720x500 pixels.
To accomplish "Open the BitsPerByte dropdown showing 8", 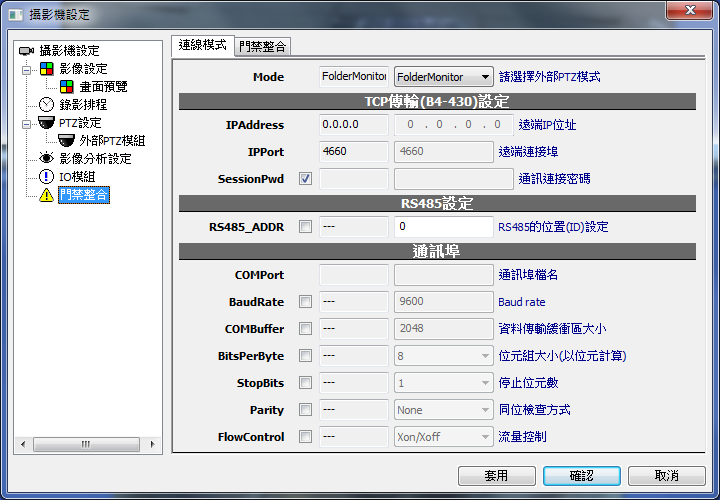I will pos(444,356).
